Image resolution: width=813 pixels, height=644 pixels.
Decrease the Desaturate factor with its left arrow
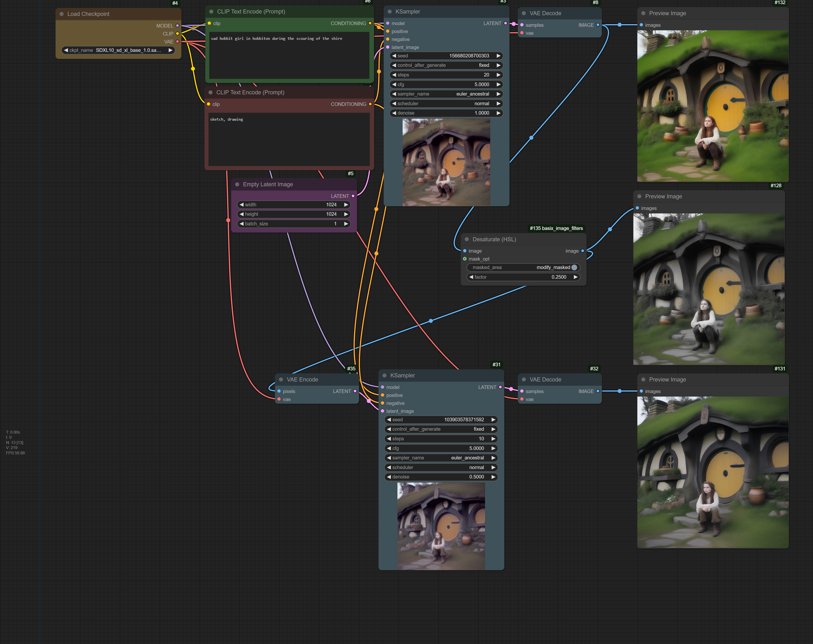click(x=471, y=277)
